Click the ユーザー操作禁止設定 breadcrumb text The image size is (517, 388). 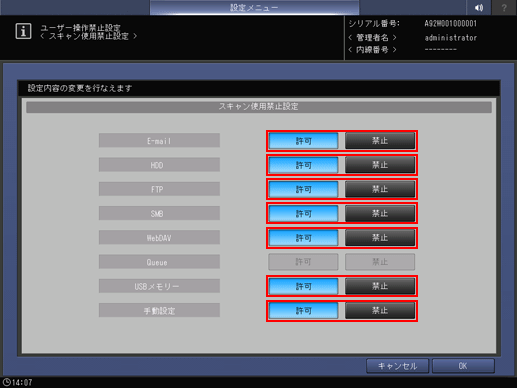[80, 28]
